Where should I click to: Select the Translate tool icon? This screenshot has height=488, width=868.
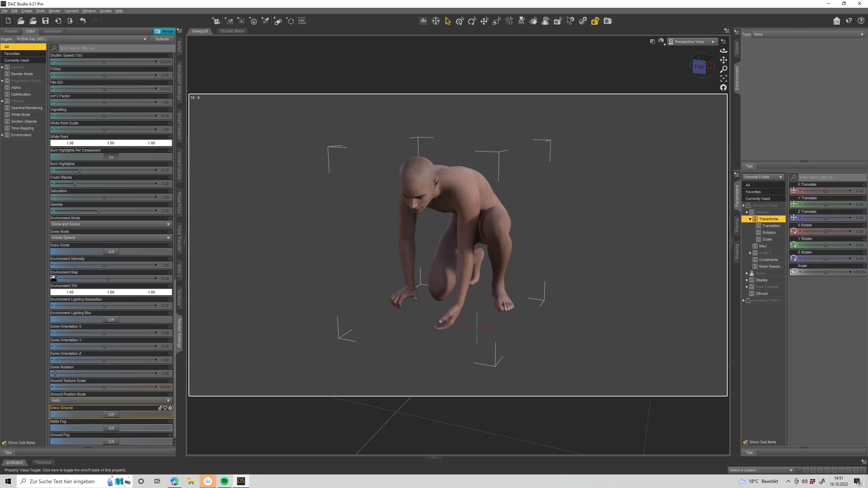(x=484, y=21)
